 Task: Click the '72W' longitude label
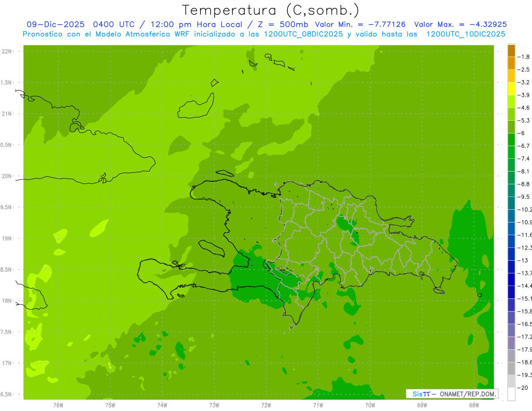pos(266,405)
